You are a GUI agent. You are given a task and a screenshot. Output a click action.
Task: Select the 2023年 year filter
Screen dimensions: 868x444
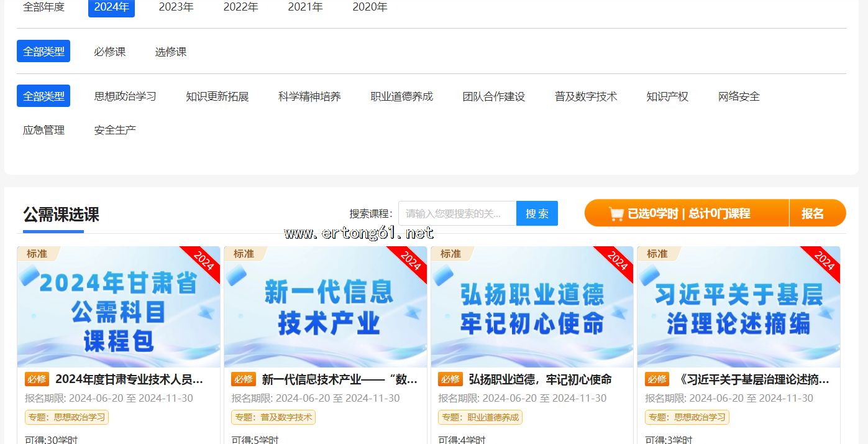(176, 7)
